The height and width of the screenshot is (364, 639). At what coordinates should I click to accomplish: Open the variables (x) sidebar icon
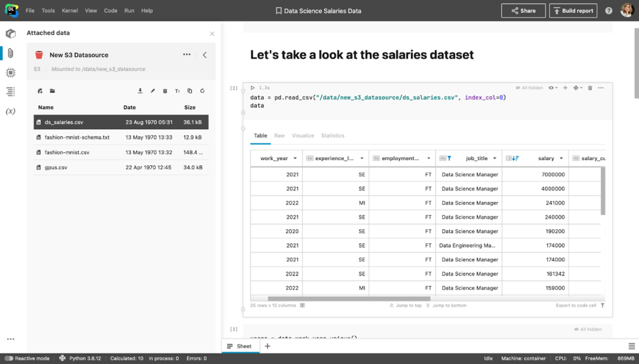click(x=11, y=111)
